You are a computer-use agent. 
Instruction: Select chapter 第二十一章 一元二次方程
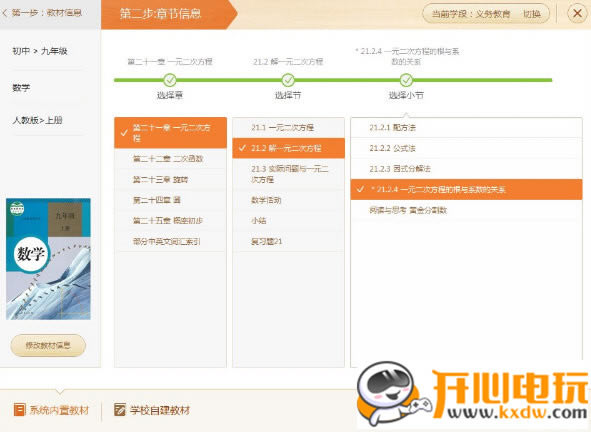click(x=170, y=133)
